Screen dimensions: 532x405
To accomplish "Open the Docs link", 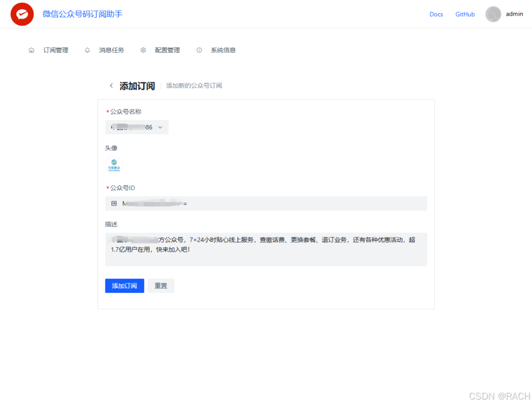I will pyautogui.click(x=436, y=14).
